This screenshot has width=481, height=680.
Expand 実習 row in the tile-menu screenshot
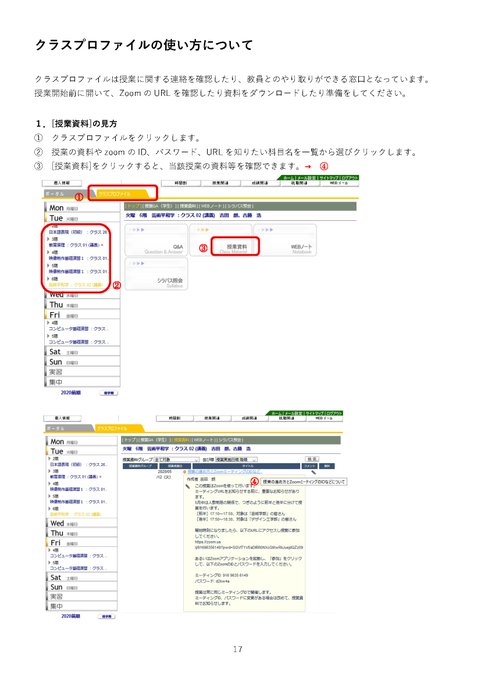(82, 372)
